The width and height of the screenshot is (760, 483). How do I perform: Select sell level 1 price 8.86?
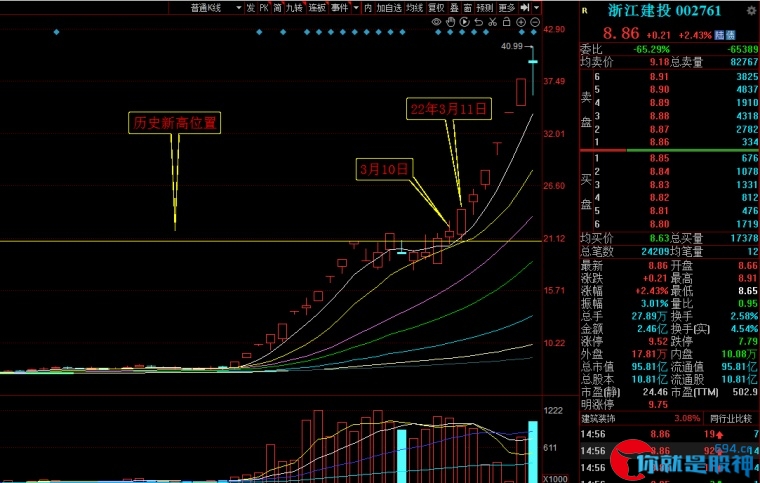coord(660,142)
